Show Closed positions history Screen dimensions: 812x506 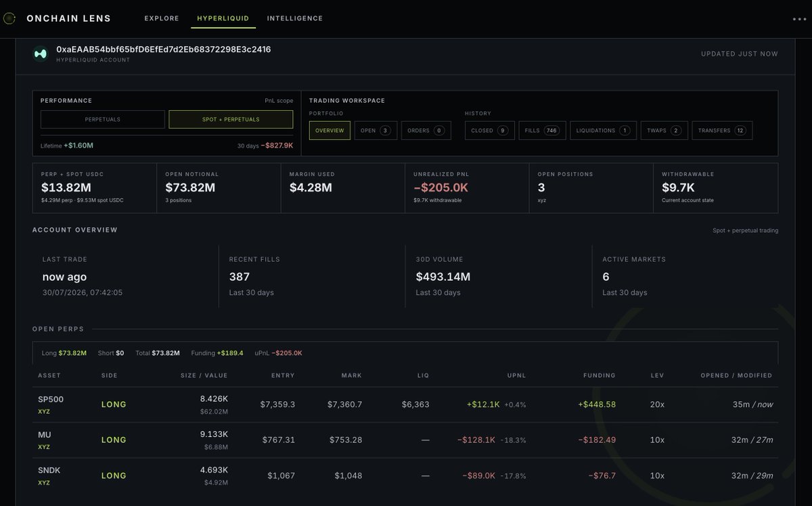tap(490, 131)
